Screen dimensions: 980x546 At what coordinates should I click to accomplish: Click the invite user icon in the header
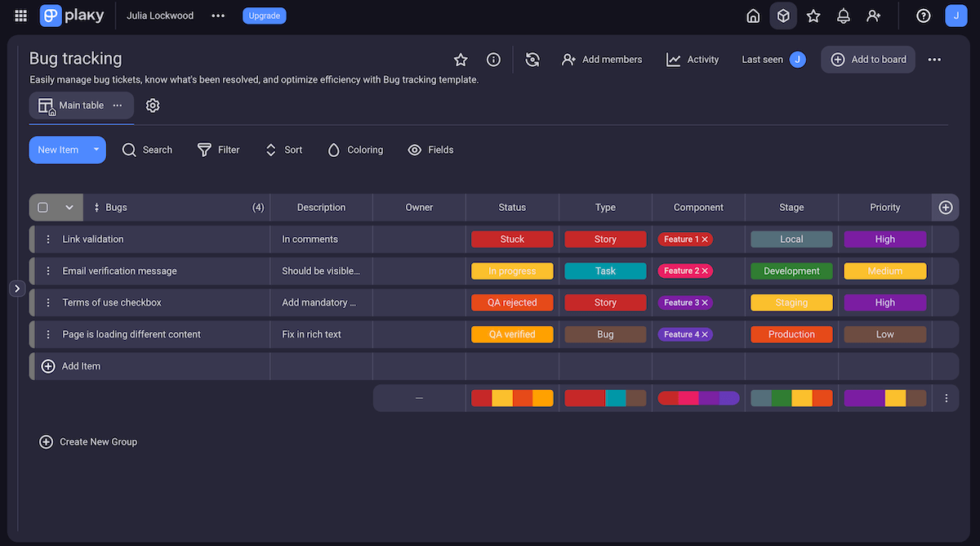point(874,16)
